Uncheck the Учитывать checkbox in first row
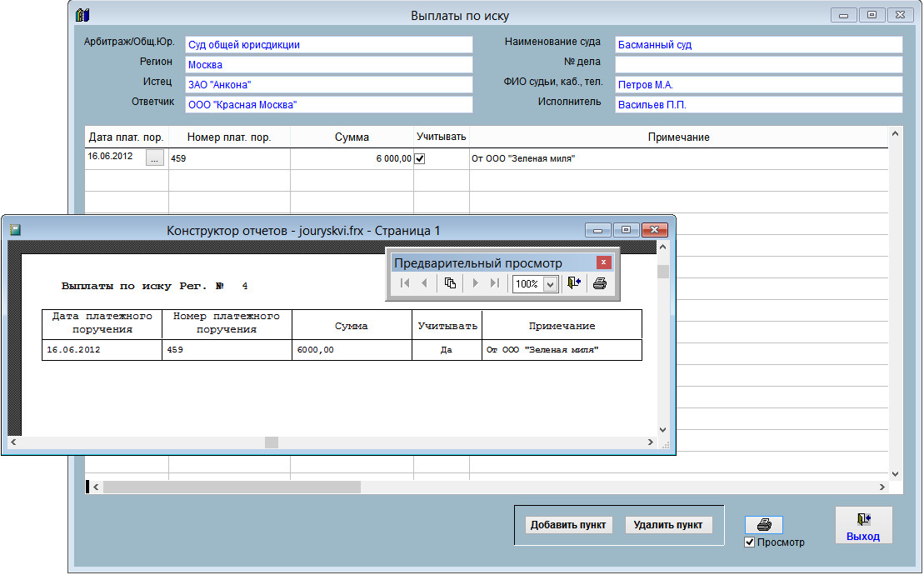Image resolution: width=924 pixels, height=575 pixels. point(420,158)
